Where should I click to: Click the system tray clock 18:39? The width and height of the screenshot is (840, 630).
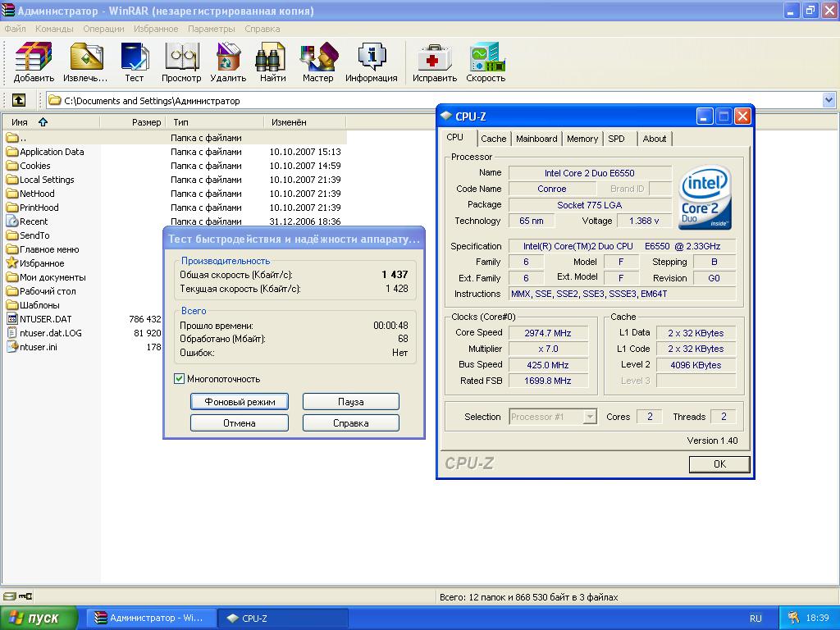pos(817,619)
